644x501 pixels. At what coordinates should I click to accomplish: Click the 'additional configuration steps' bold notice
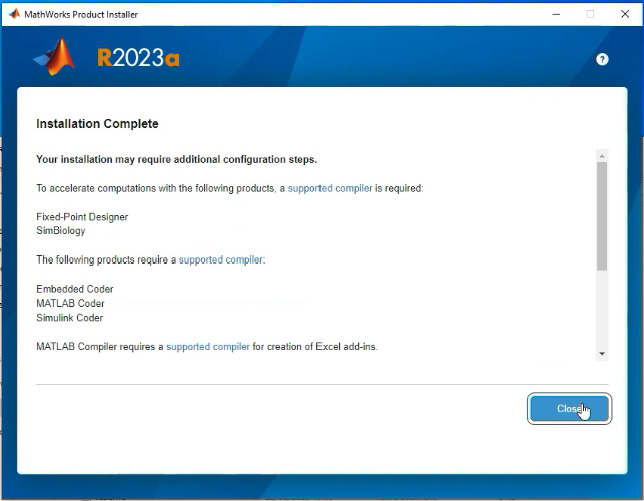point(177,159)
